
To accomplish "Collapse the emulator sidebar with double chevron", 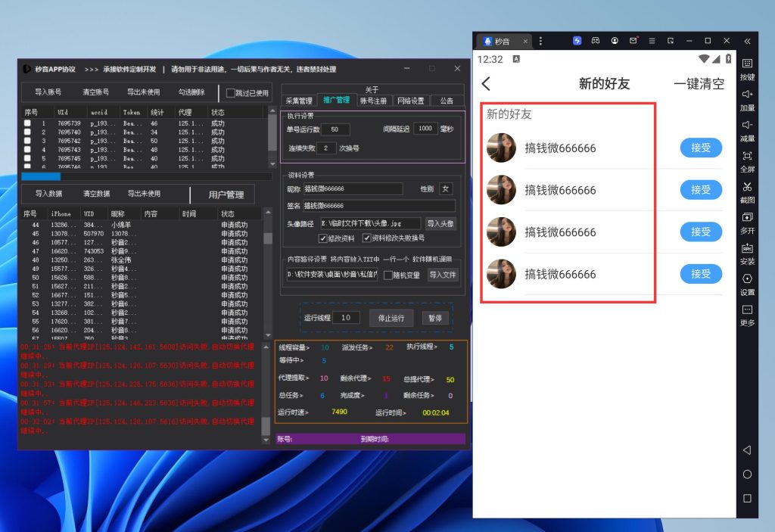I will point(748,41).
